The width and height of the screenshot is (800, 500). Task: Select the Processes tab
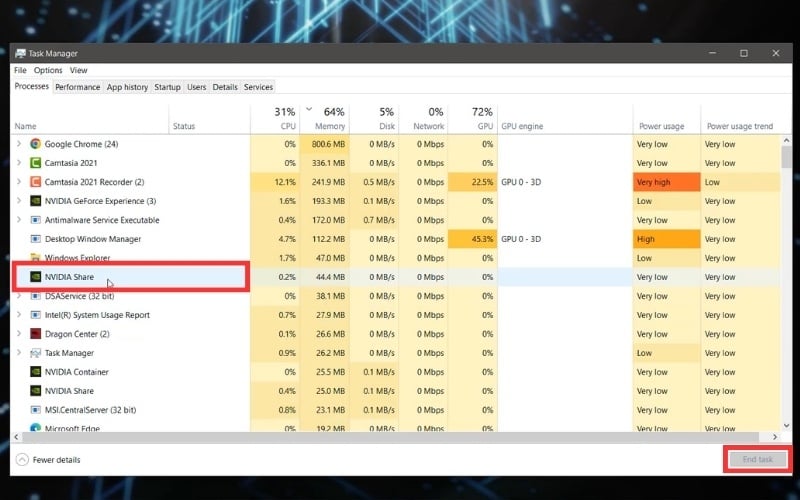32,86
